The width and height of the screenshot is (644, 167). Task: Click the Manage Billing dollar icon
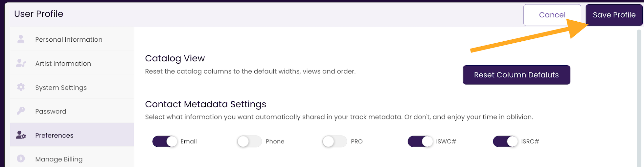coord(21,159)
